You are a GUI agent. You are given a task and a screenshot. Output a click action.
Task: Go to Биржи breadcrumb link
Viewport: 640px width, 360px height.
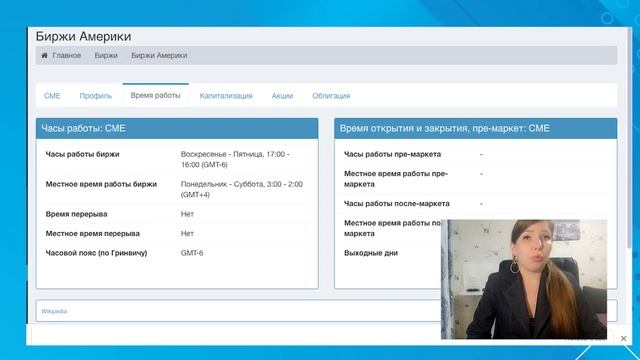pyautogui.click(x=106, y=55)
